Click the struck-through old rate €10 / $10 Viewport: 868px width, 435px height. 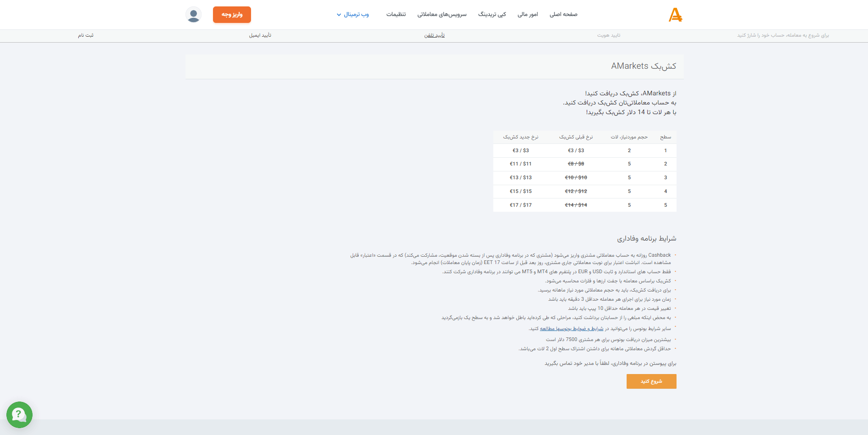[576, 177]
